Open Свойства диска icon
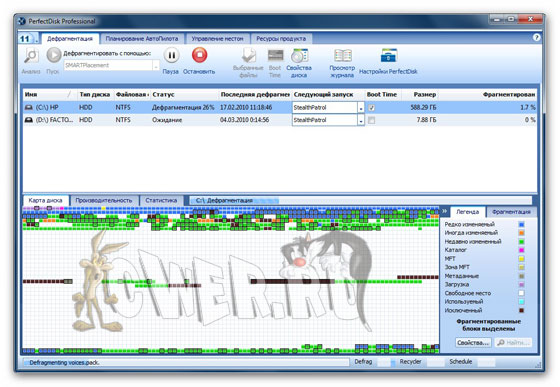Screen dimensions: 560x387 coord(299,56)
